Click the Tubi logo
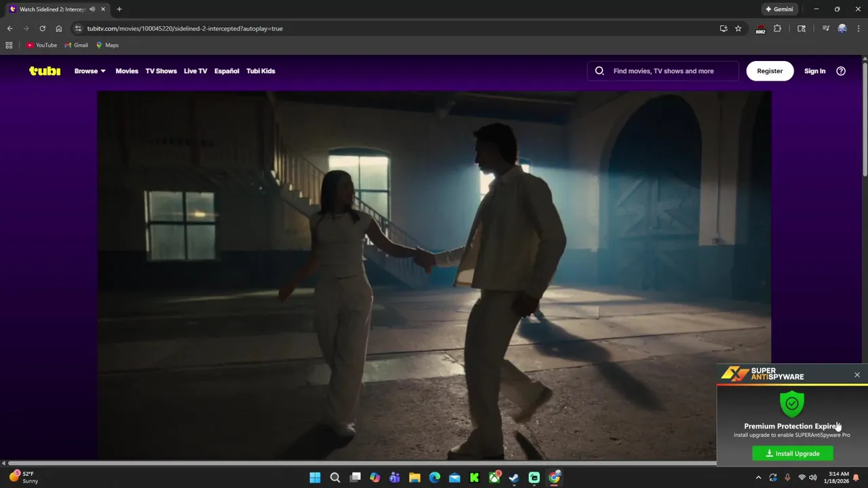The width and height of the screenshot is (868, 488). [45, 70]
